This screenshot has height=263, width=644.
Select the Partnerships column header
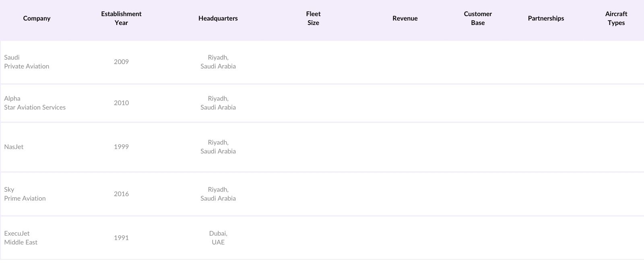click(x=546, y=18)
